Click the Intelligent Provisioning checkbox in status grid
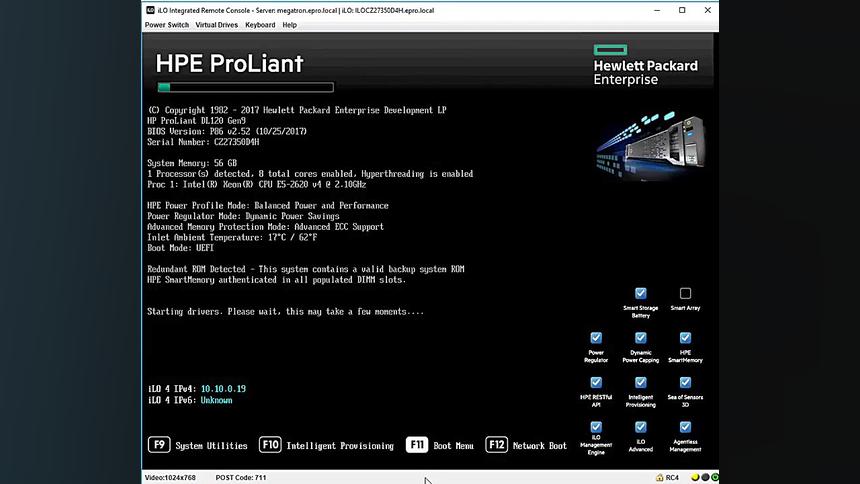 click(641, 382)
